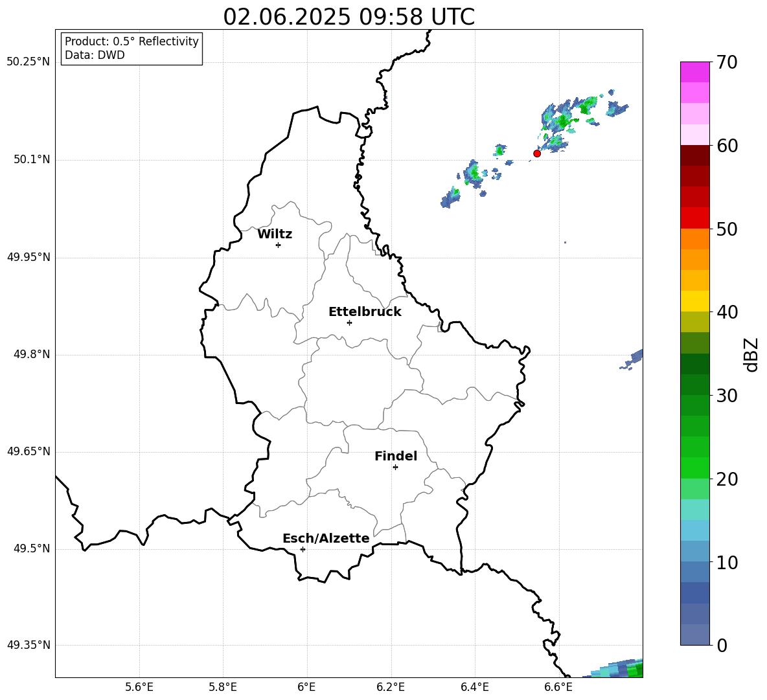The height and width of the screenshot is (700, 767).
Task: Click the 6°E longitude label
Action: pyautogui.click(x=306, y=687)
